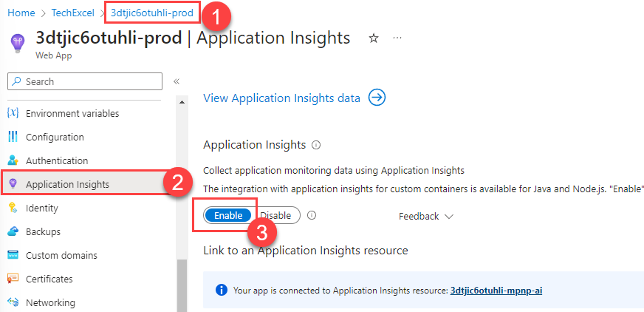Click the Authentication person icon

pos(13,160)
